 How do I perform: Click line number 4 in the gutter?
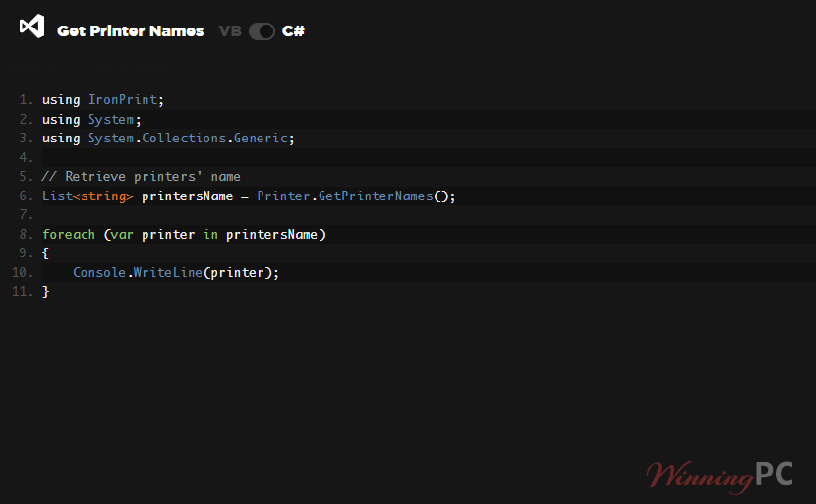pyautogui.click(x=26, y=157)
